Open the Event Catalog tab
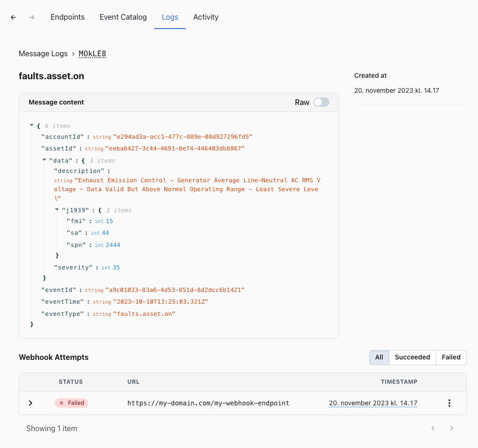Viewport: 478px width, 448px height. coord(123,17)
